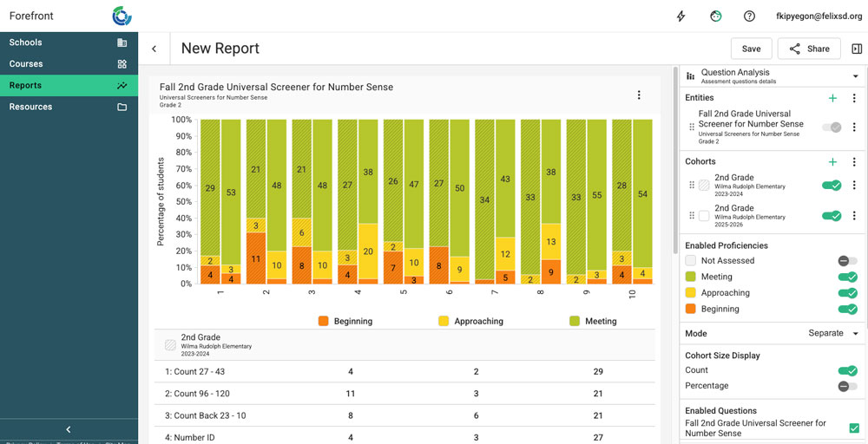Disable the Meeting proficiency toggle
The width and height of the screenshot is (868, 444).
coord(847,277)
